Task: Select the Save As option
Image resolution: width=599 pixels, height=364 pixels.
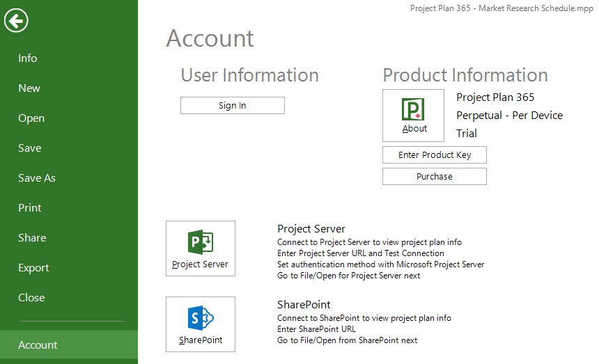Action: (37, 178)
